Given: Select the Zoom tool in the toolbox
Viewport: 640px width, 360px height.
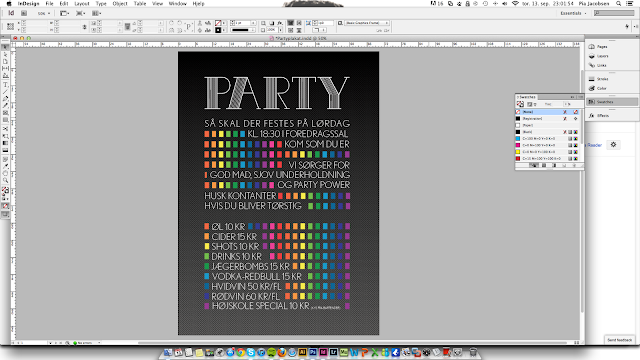Looking at the screenshot, I should pos(5,180).
